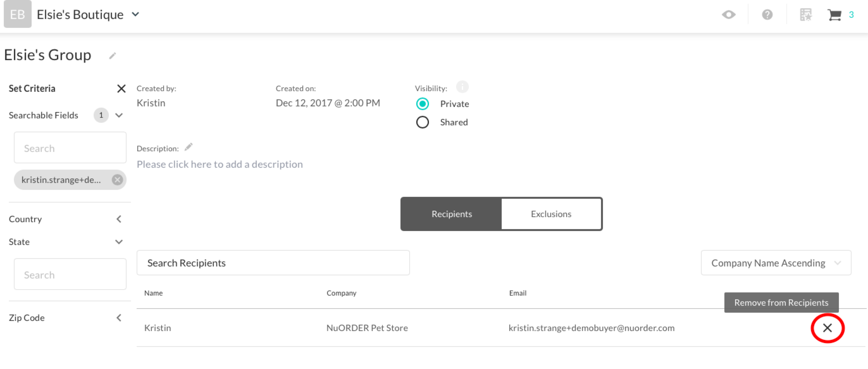Click the starred list icon in header
Image resolution: width=868 pixels, height=369 pixels.
point(806,15)
